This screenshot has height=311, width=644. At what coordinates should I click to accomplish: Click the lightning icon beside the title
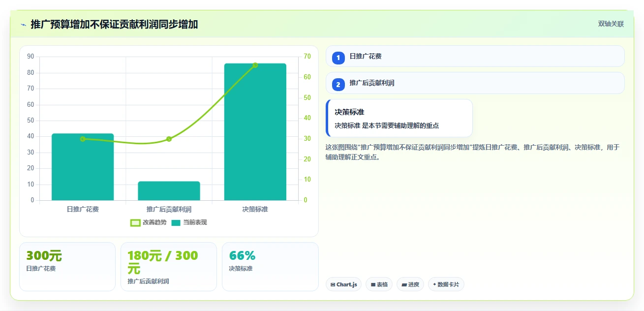pyautogui.click(x=24, y=25)
